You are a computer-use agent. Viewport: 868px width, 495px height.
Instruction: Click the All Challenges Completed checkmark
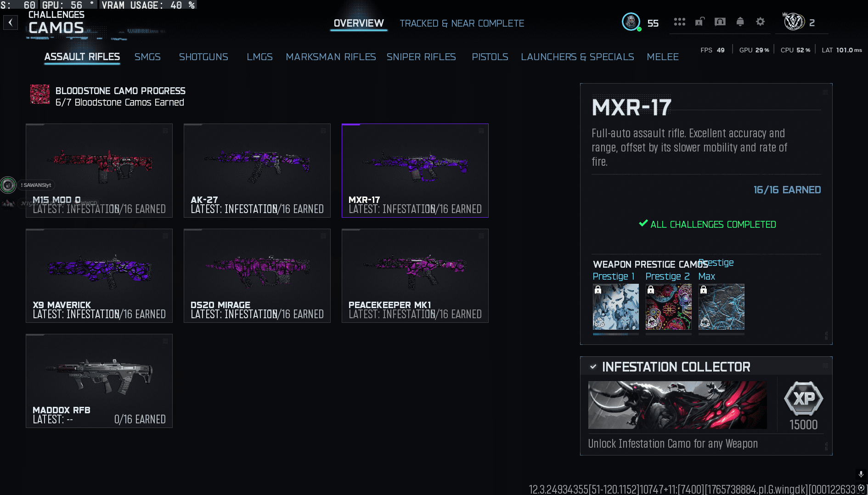point(643,224)
